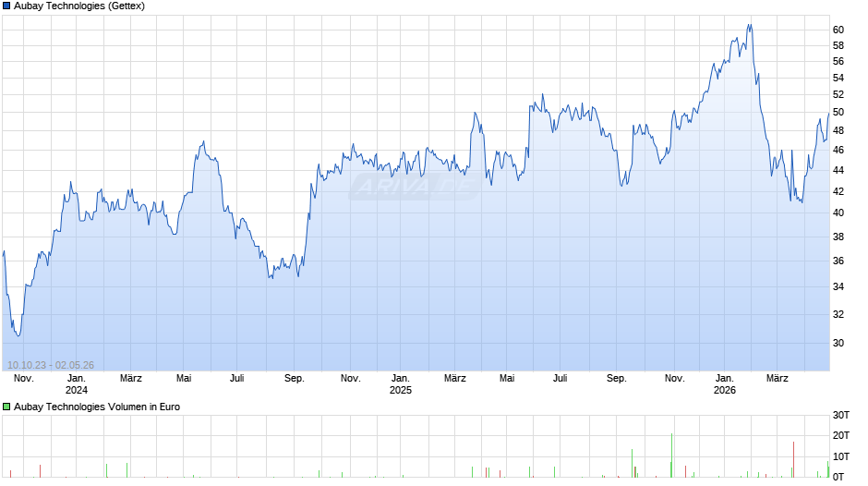
Task: Click the 42 price axis label
Action: pos(838,191)
